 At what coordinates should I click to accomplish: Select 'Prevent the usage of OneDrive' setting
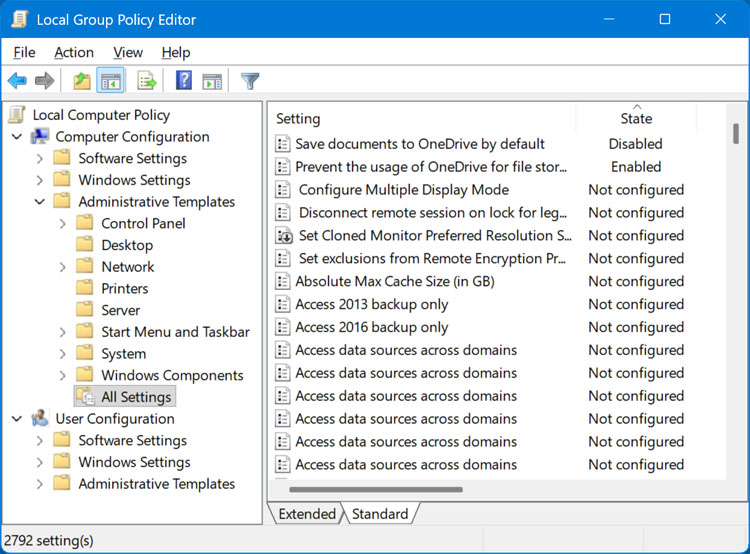point(431,166)
